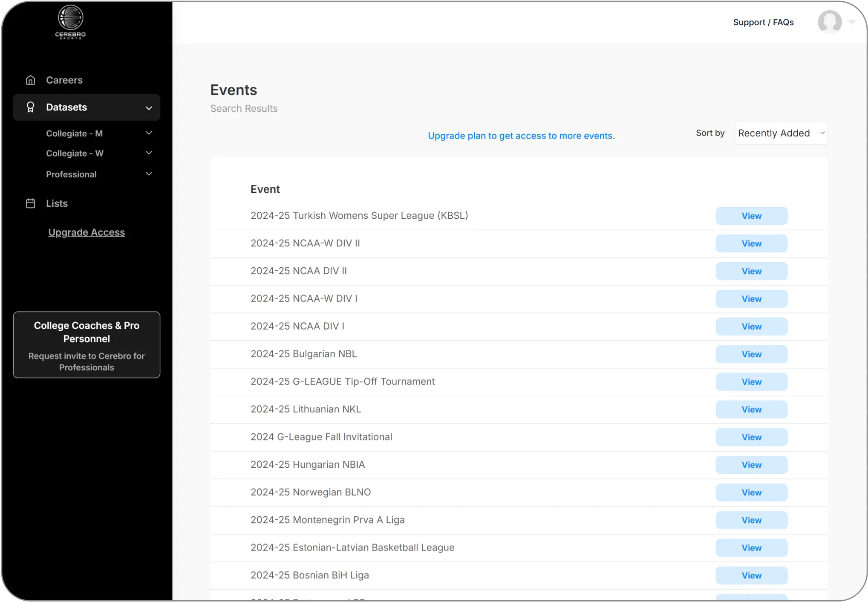Click the Datasets ribbon icon
868x602 pixels.
click(x=30, y=107)
